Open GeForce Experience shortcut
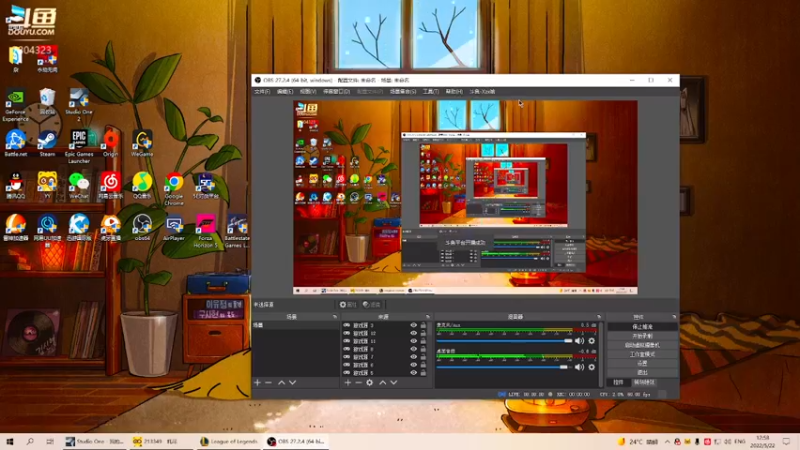800x450 pixels. [x=15, y=105]
